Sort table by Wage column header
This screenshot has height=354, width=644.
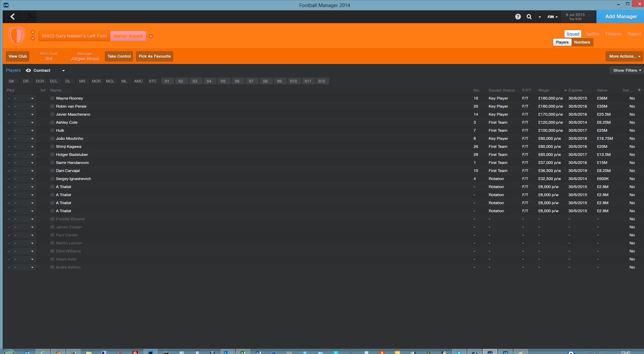point(544,90)
